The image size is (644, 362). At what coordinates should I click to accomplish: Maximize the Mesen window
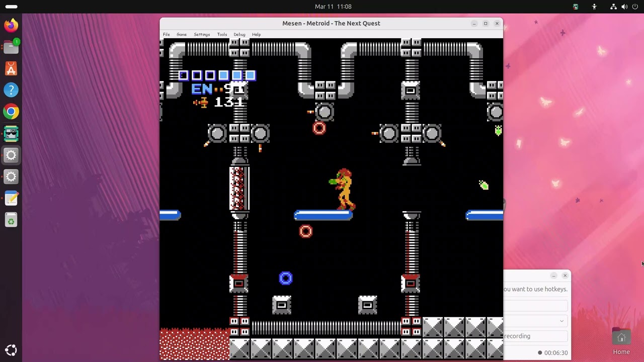point(486,24)
